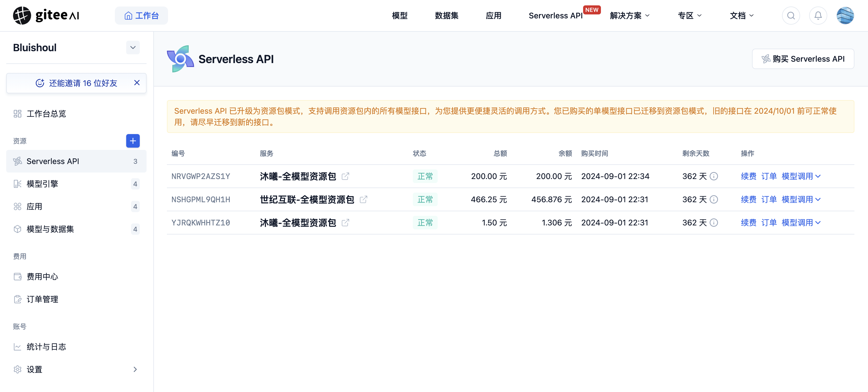Expand the 解决方案 dropdown menu
868x392 pixels.
point(629,16)
